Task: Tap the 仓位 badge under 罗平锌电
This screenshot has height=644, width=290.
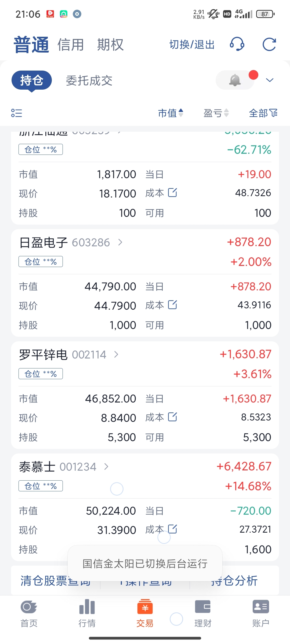Action: (41, 374)
